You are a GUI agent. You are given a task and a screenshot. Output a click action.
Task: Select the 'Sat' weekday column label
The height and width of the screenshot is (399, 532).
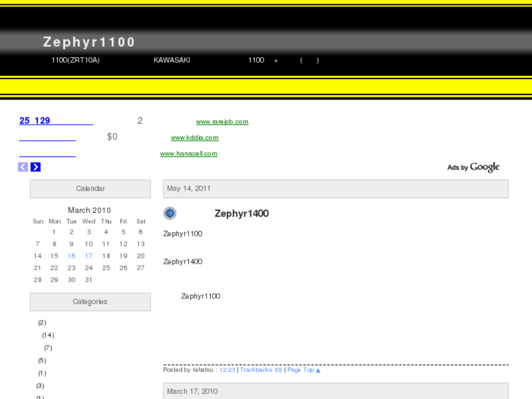click(141, 221)
